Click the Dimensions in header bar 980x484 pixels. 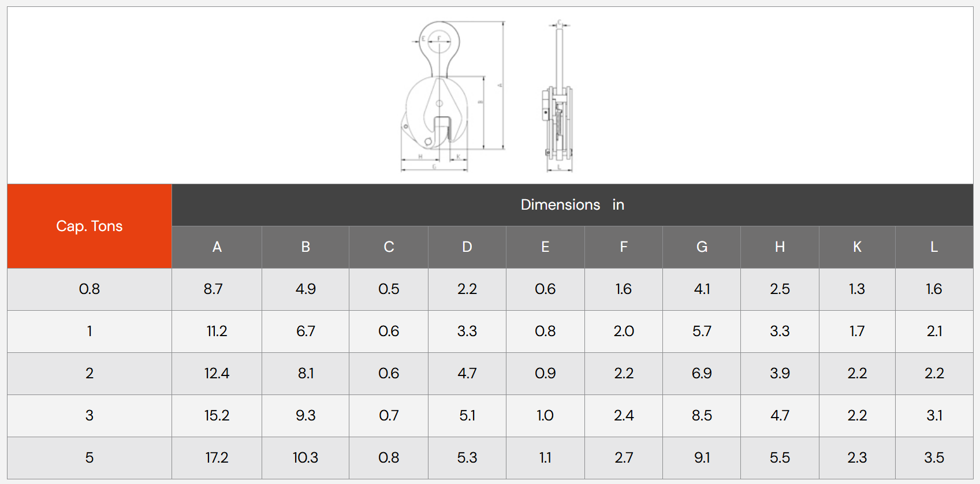coord(572,205)
